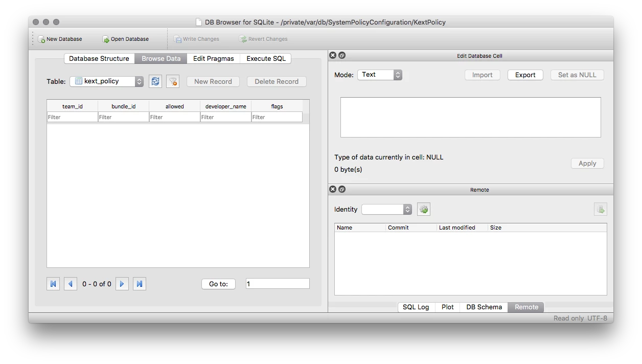
Task: Go to last record page icon
Action: pyautogui.click(x=139, y=284)
